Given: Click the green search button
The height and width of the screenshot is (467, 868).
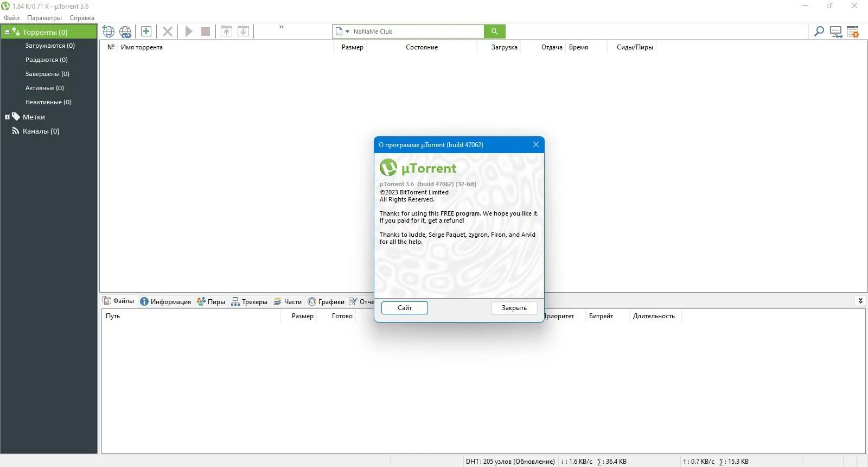Looking at the screenshot, I should tap(495, 31).
